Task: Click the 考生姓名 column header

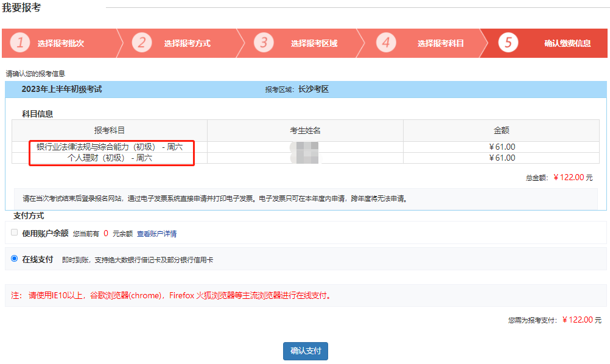Action: click(x=305, y=130)
